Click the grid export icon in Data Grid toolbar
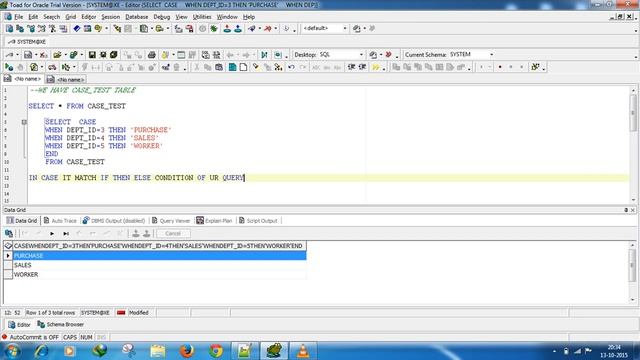The width and height of the screenshot is (640, 360). (9, 233)
